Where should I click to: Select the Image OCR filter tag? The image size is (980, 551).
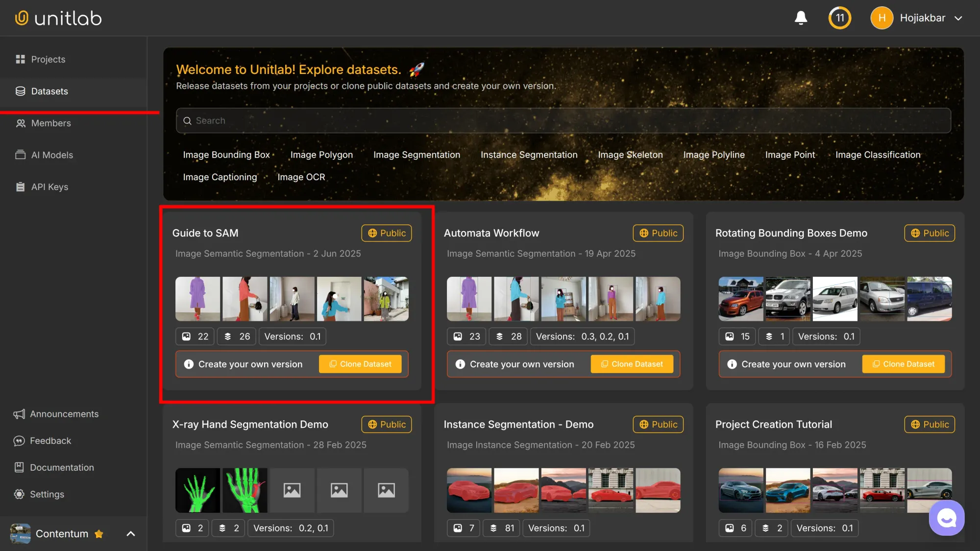tap(301, 177)
